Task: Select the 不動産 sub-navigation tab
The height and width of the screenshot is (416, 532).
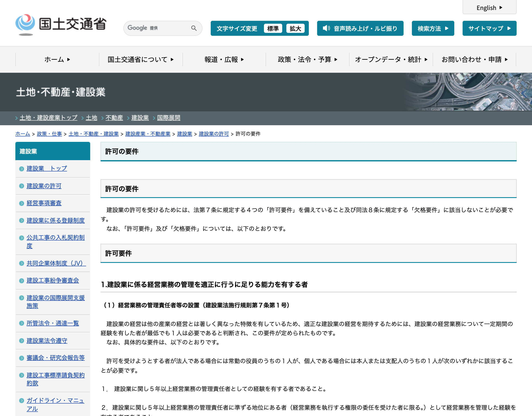Action: point(114,118)
